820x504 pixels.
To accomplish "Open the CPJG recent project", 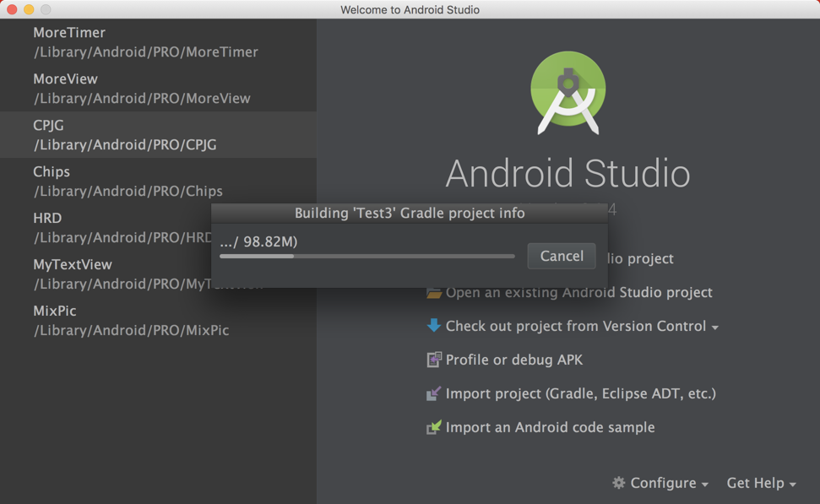I will pos(158,135).
